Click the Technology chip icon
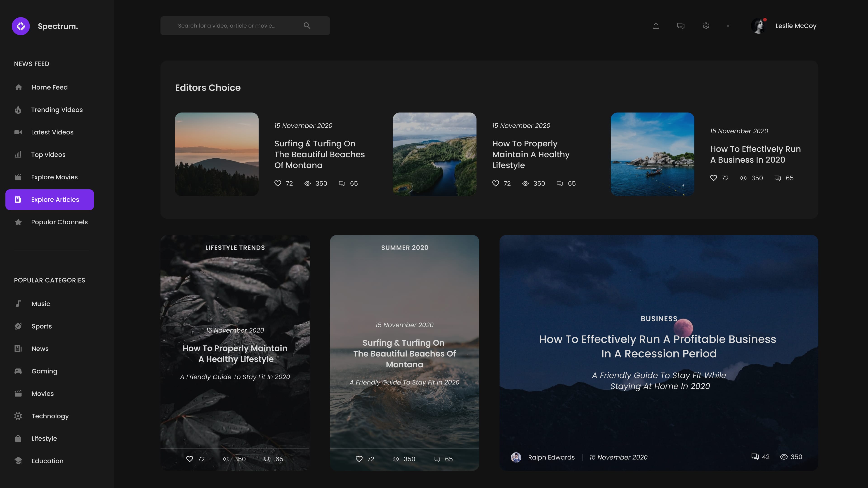 point(18,416)
